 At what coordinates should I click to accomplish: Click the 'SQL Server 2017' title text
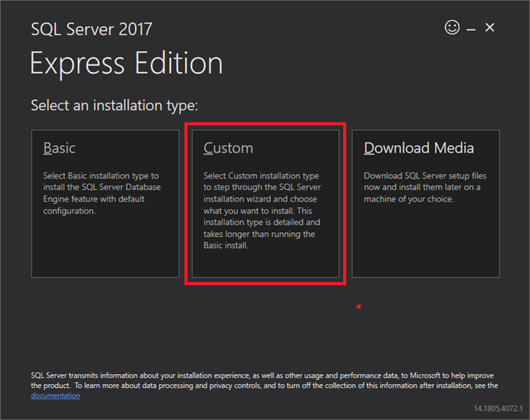(91, 29)
